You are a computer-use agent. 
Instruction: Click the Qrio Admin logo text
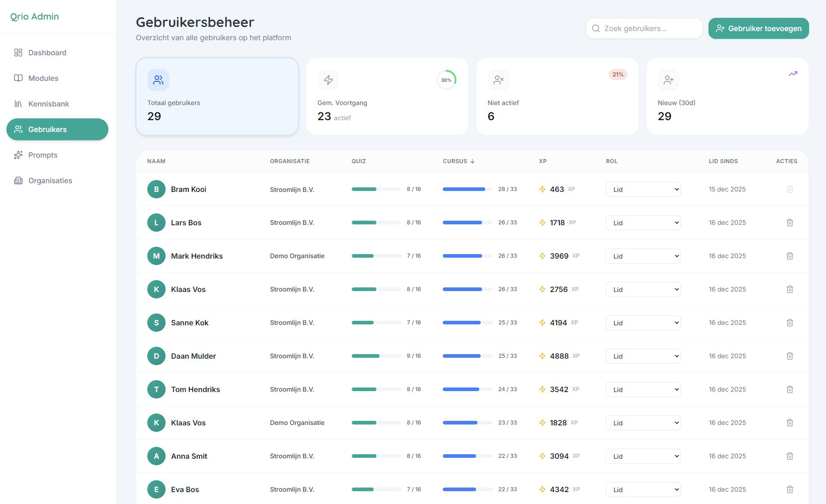tap(34, 16)
